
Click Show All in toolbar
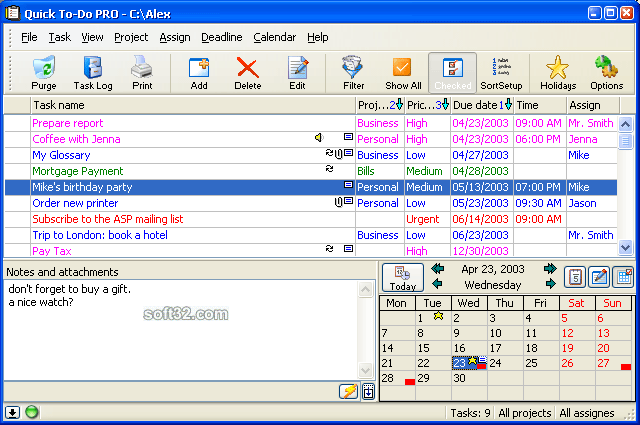(403, 73)
